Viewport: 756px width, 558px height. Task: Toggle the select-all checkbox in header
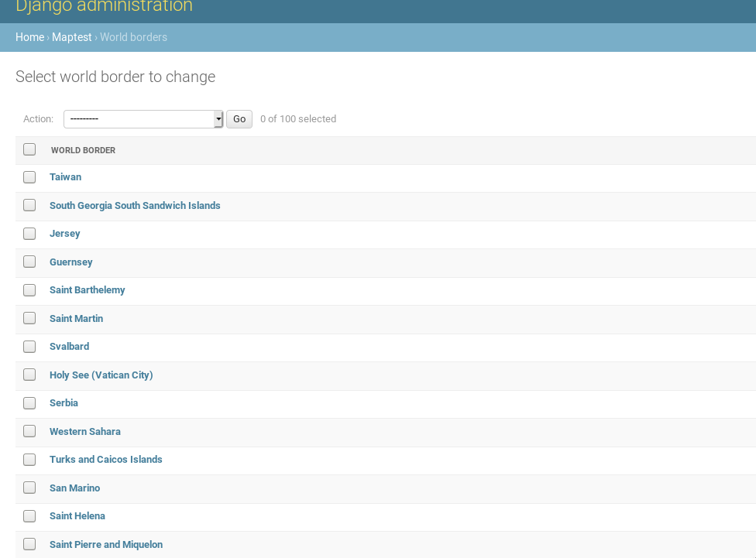pyautogui.click(x=29, y=149)
